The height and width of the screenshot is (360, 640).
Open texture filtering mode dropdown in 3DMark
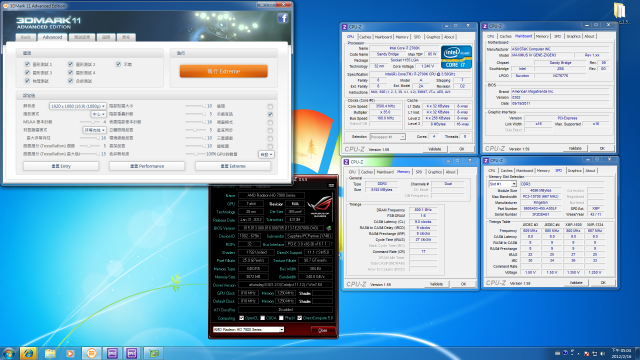coord(94,130)
